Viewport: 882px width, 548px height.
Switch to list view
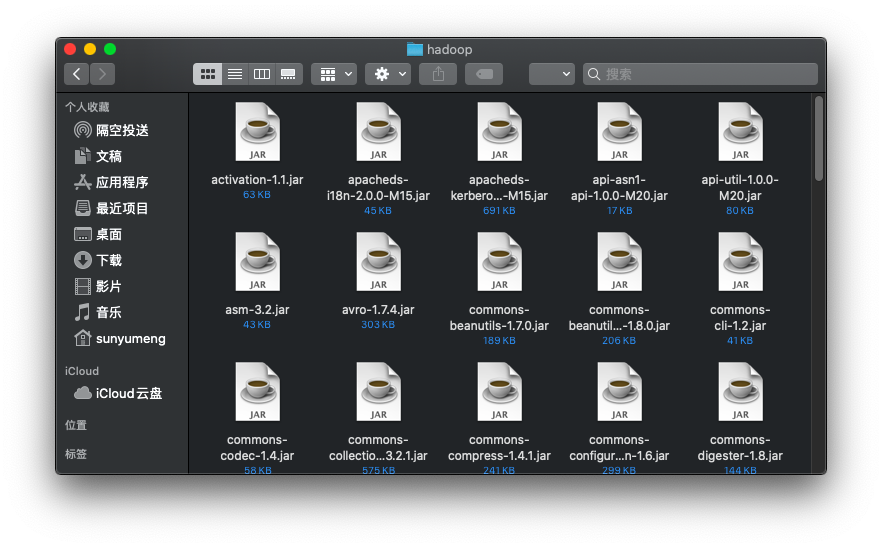(x=235, y=74)
